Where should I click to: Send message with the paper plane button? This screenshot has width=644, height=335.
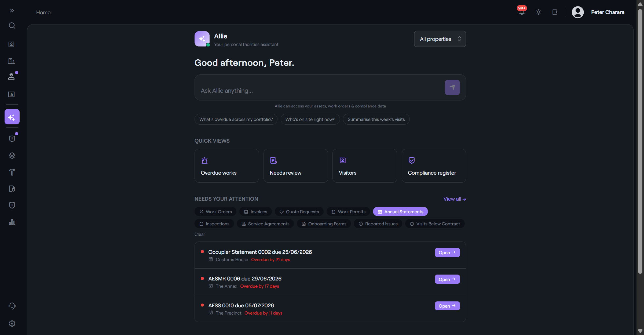click(452, 87)
